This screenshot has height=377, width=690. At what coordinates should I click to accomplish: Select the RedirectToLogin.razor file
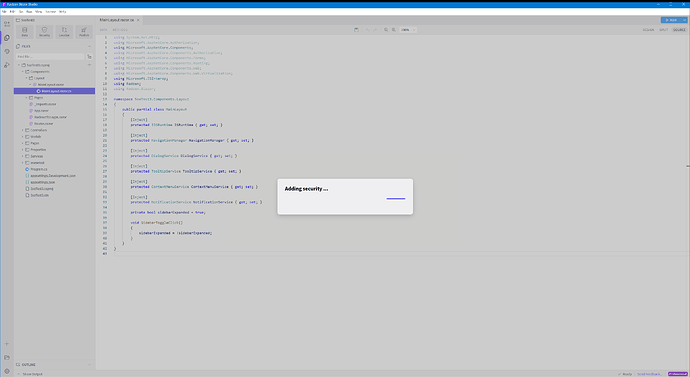click(51, 117)
